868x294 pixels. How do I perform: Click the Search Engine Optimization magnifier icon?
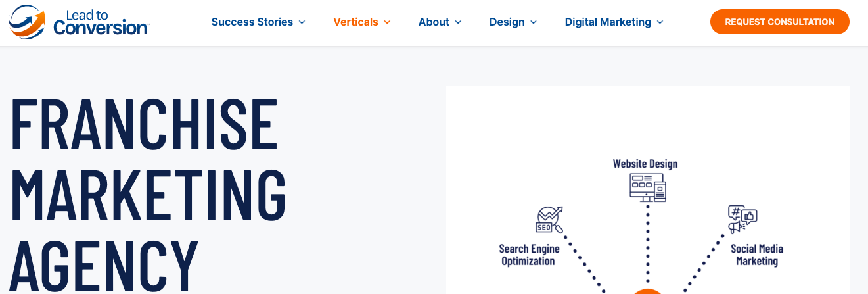(x=549, y=220)
